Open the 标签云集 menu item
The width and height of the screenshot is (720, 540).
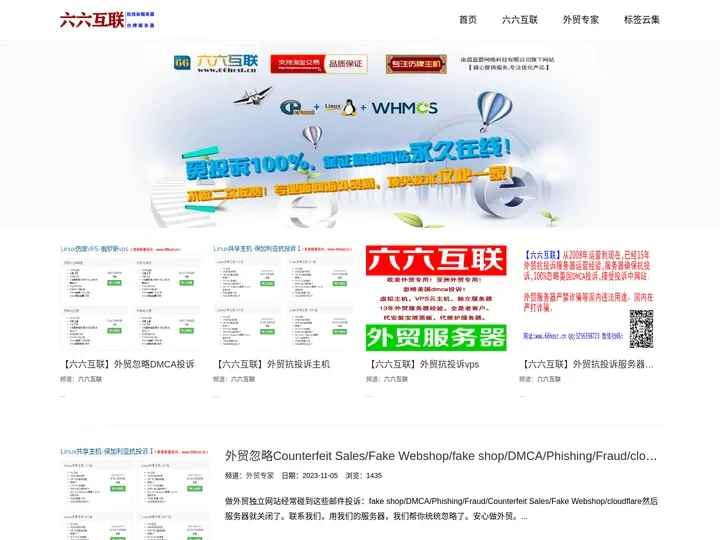(x=641, y=20)
